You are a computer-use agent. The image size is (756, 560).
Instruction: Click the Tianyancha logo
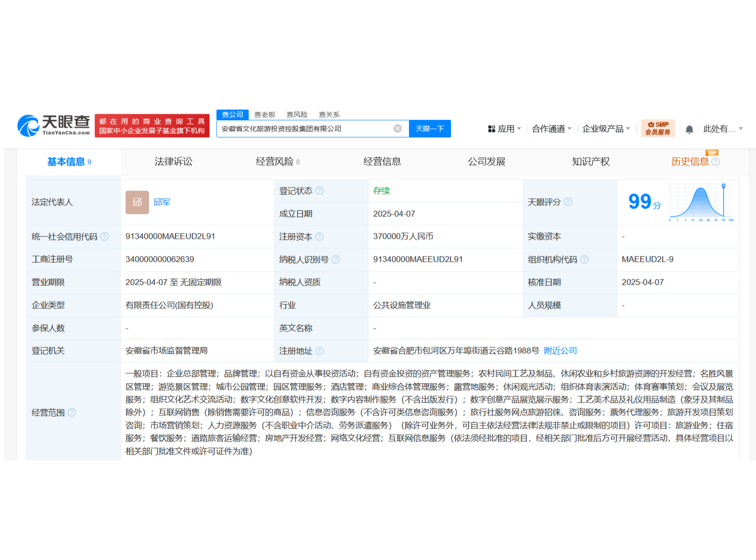(x=54, y=126)
